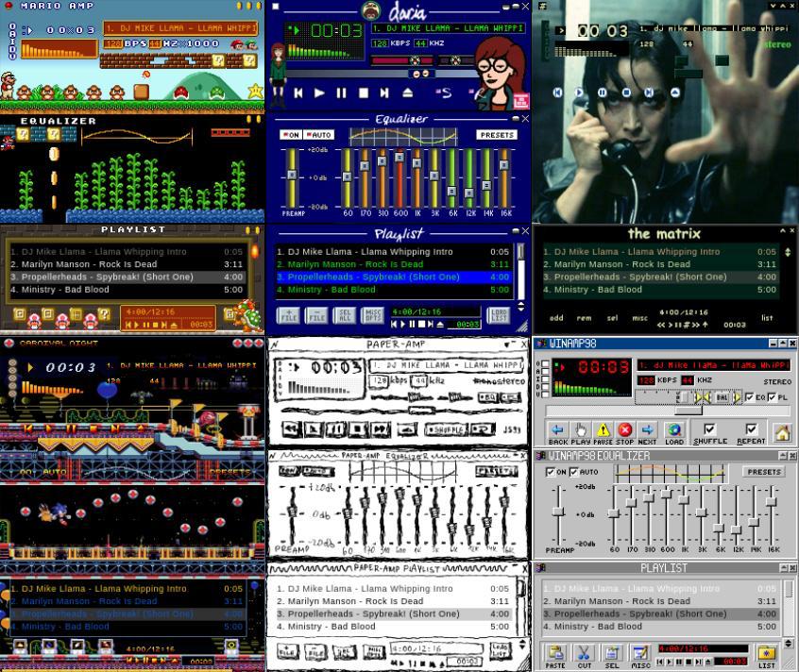This screenshot has width=799, height=672.
Task: Click the hand Play icon in Winamp98
Action: coord(581,432)
